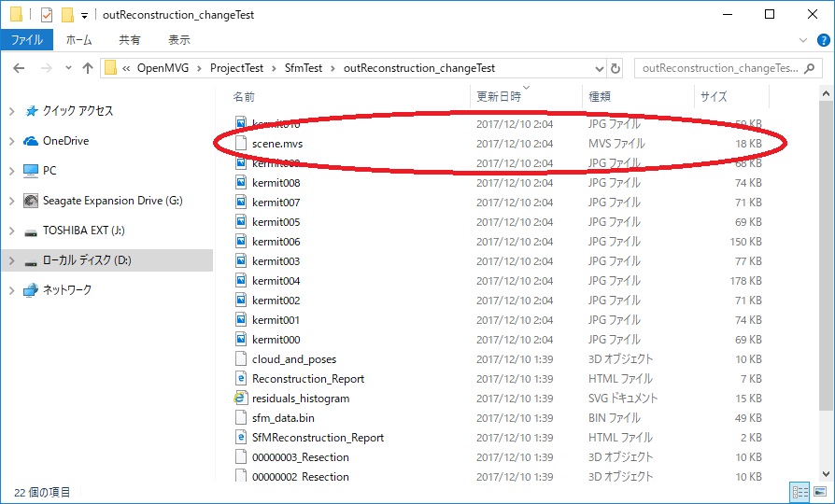Select the kermit002 image file icon
This screenshot has height=504, width=835.
click(241, 301)
